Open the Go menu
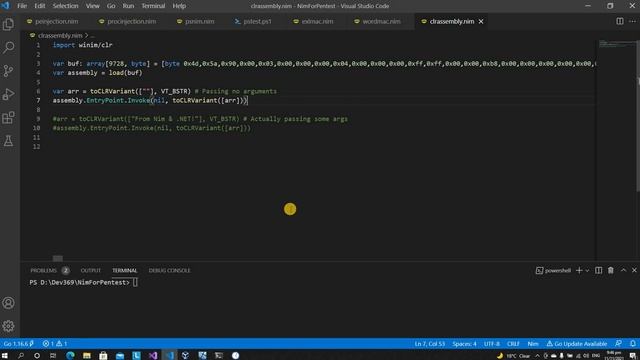This screenshot has width=640, height=360. point(111,6)
